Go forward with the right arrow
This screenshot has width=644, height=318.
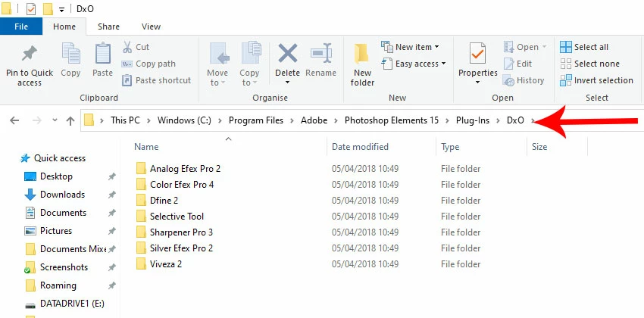(37, 120)
